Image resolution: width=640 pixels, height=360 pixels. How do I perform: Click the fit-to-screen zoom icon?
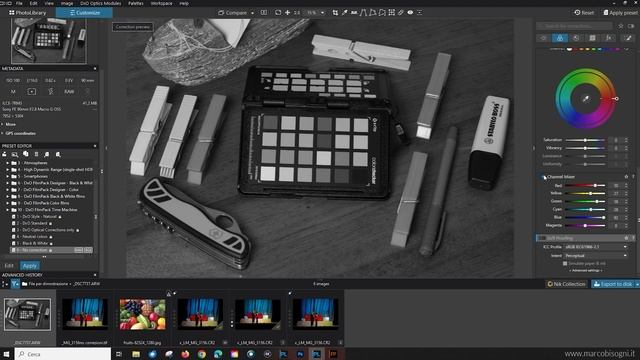[278, 13]
